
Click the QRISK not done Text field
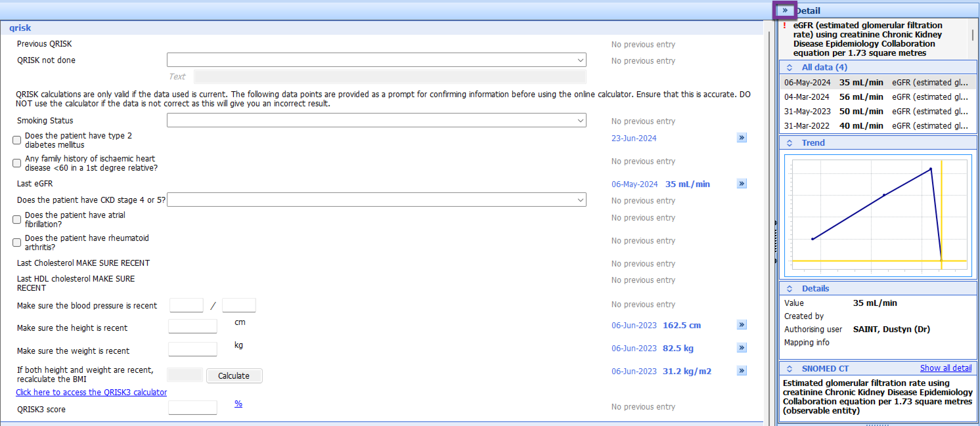click(390, 76)
